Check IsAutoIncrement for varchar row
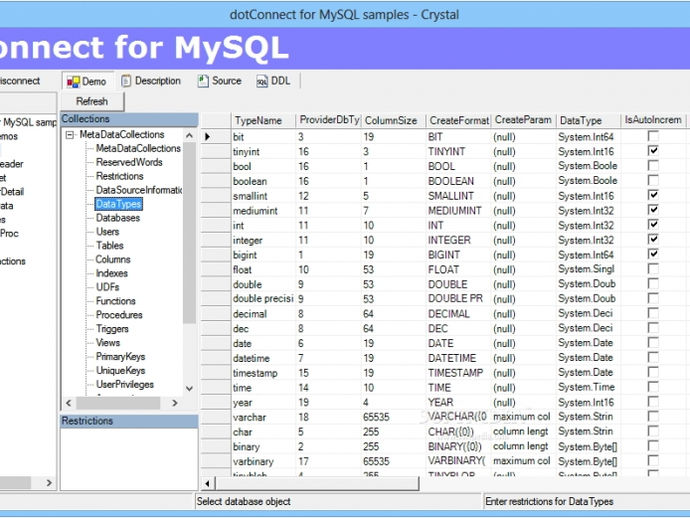This screenshot has width=690, height=518. point(653,416)
